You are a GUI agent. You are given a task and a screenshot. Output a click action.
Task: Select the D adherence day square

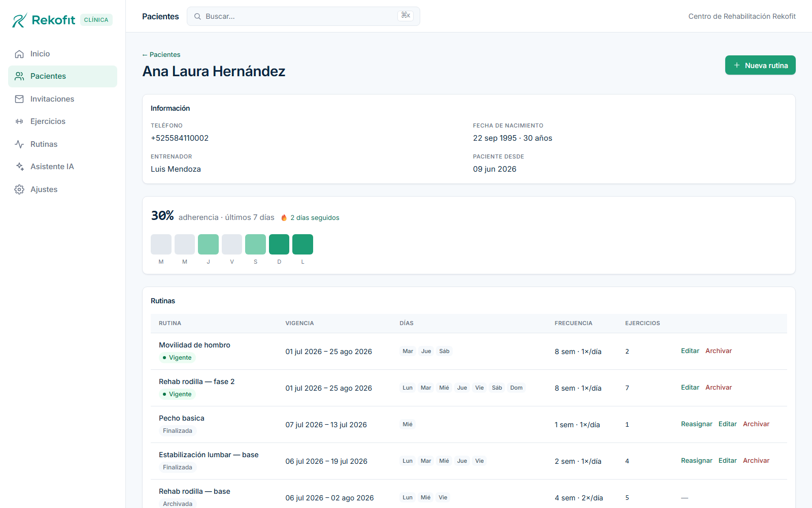[279, 244]
